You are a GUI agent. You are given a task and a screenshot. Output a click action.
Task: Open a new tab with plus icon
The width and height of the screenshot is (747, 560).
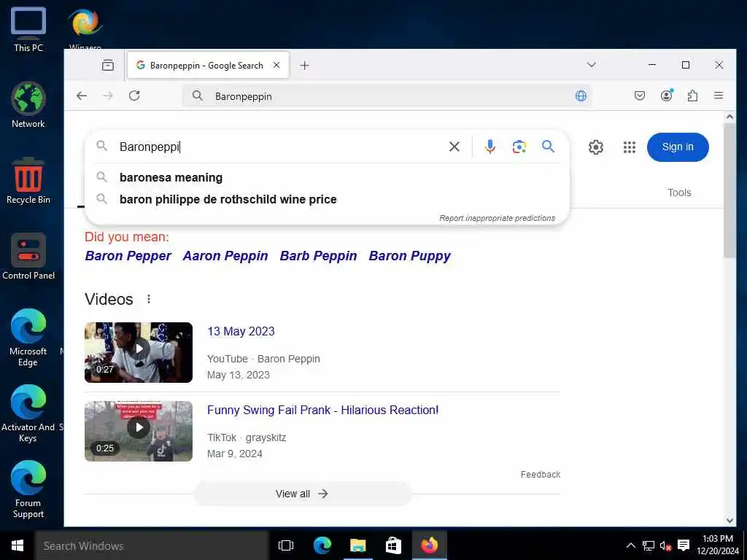tap(305, 65)
